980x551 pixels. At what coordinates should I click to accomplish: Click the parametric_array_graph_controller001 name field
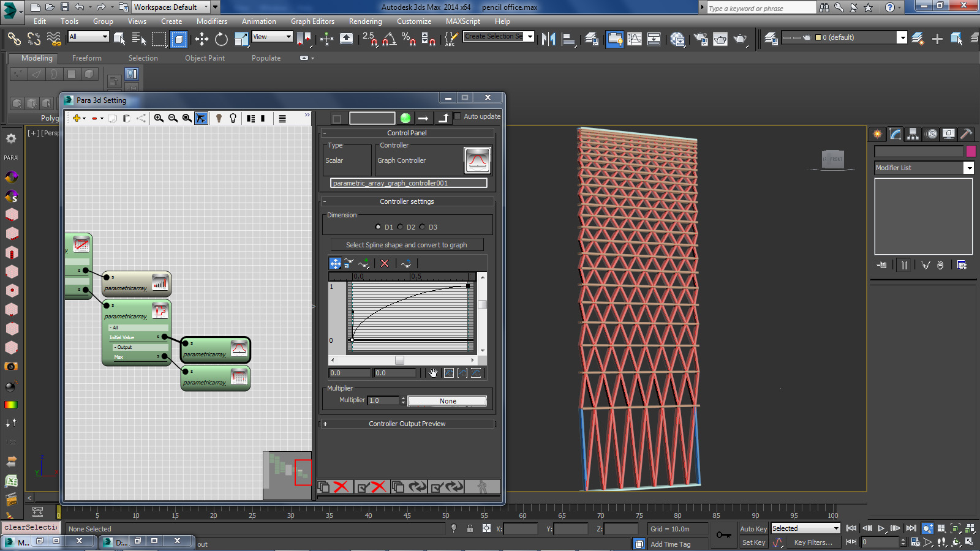tap(409, 183)
